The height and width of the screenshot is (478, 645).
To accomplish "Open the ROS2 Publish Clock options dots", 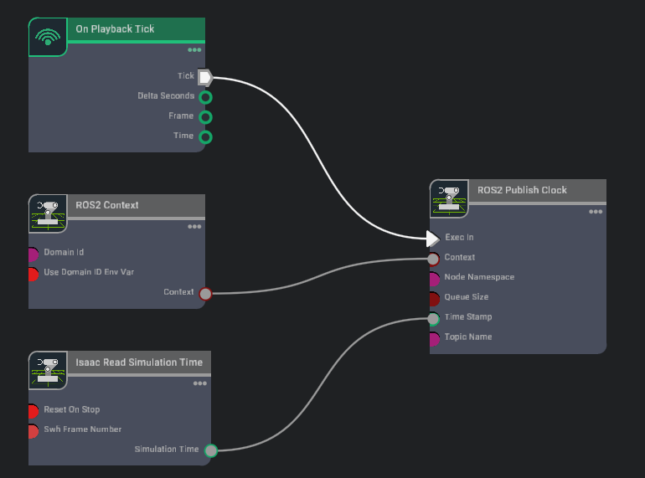I will (x=595, y=211).
